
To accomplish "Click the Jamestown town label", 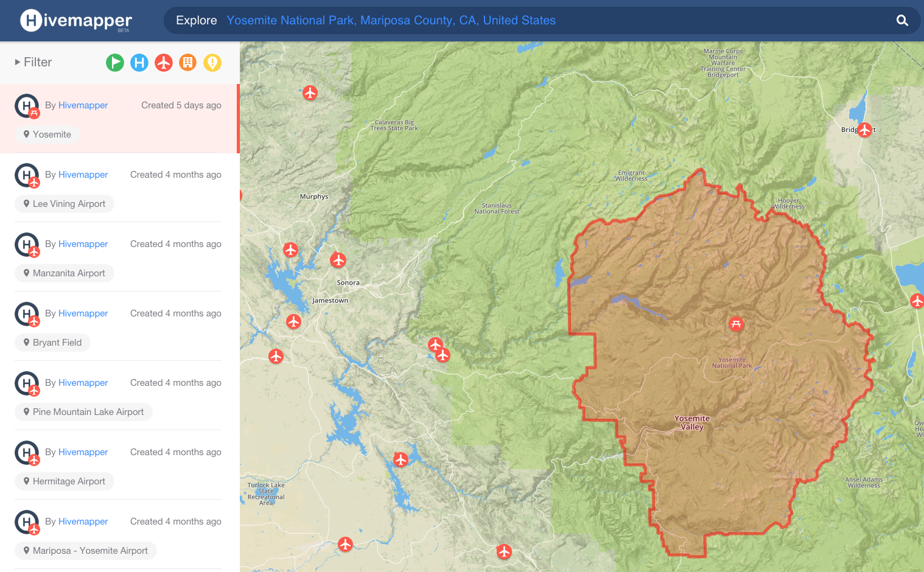I will (x=331, y=301).
